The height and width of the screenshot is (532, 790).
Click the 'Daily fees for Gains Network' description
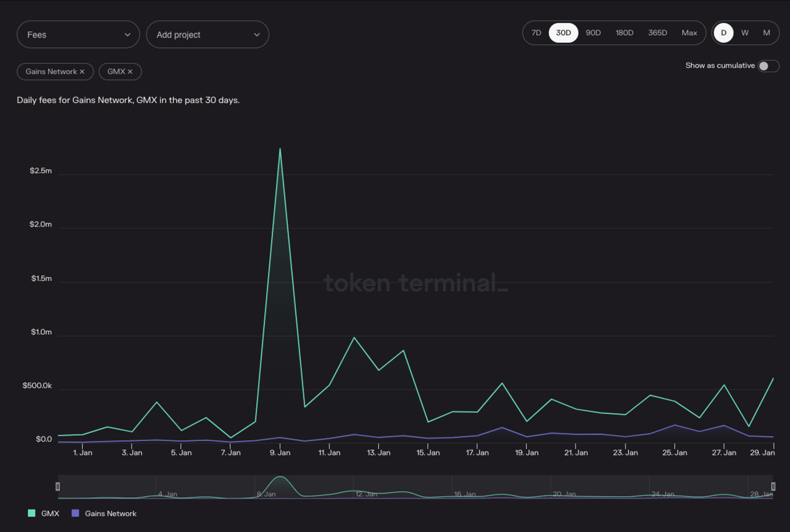coord(128,100)
